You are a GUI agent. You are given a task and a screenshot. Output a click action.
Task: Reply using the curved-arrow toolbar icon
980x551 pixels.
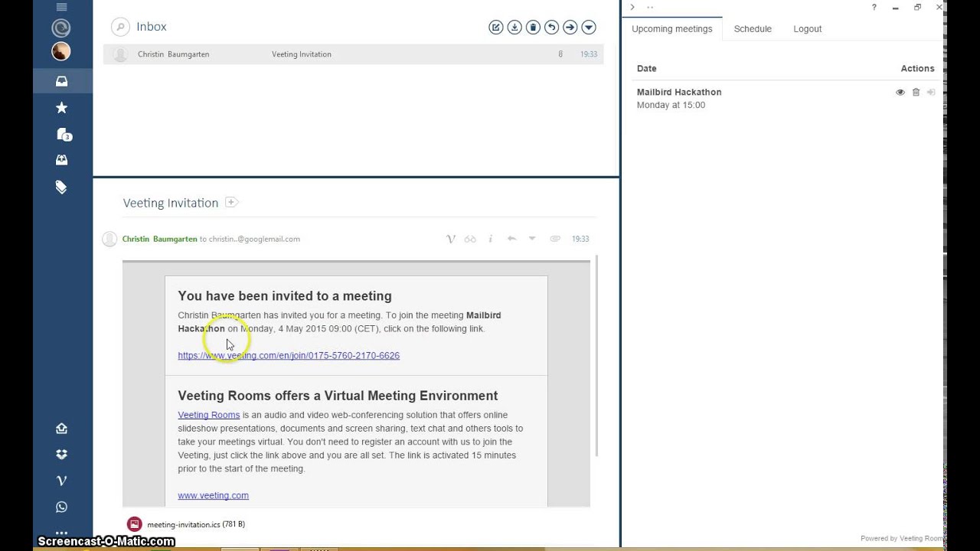tap(551, 28)
